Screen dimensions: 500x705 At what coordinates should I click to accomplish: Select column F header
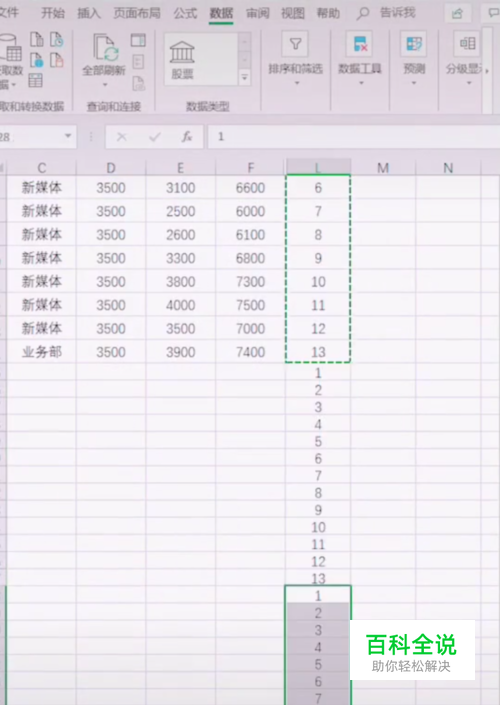coord(250,168)
